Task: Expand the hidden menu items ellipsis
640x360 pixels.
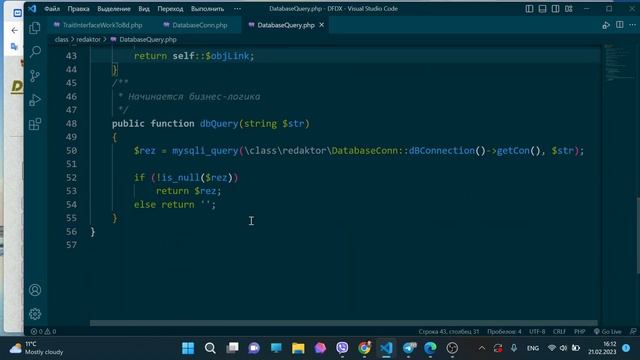Action: (237, 9)
